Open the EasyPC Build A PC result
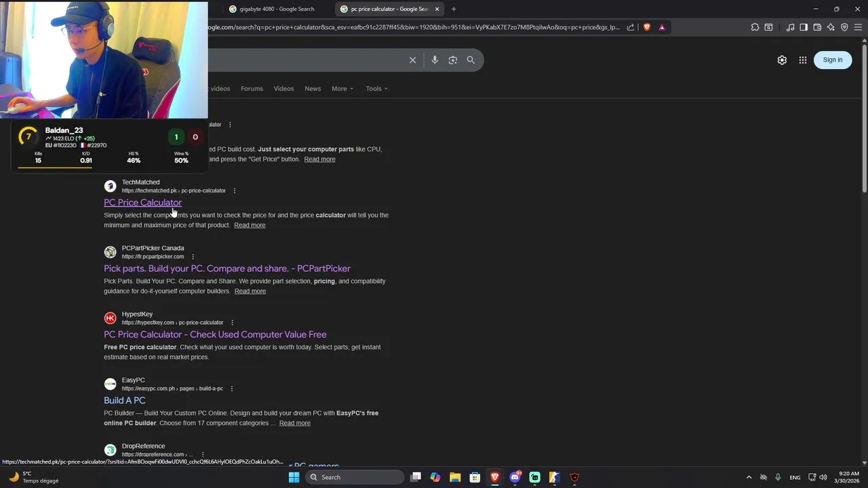The height and width of the screenshot is (488, 868). [124, 401]
